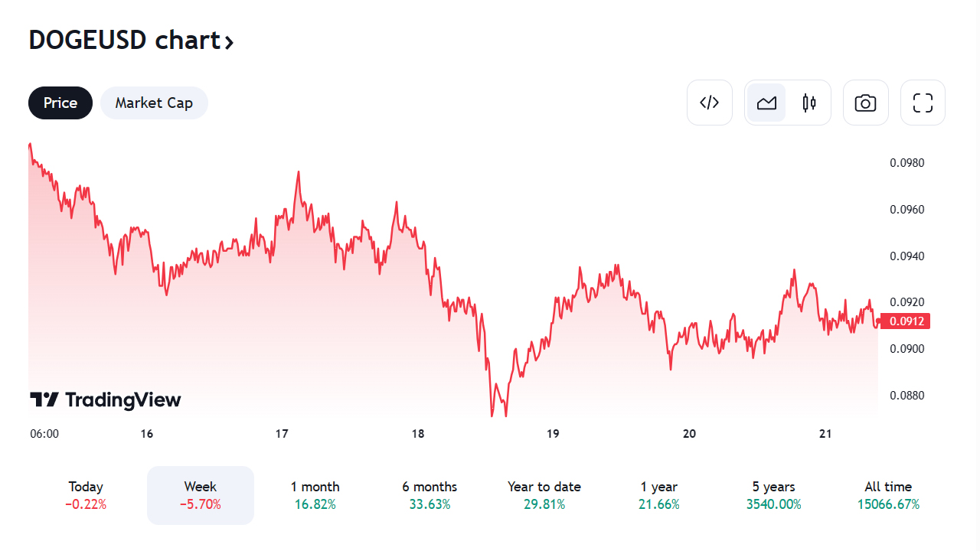The image size is (980, 551).
Task: Select the Today time range
Action: click(86, 495)
